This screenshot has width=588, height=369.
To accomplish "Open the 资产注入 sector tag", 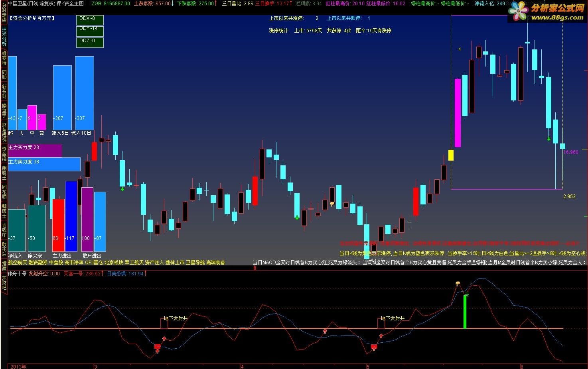I will pos(154,263).
